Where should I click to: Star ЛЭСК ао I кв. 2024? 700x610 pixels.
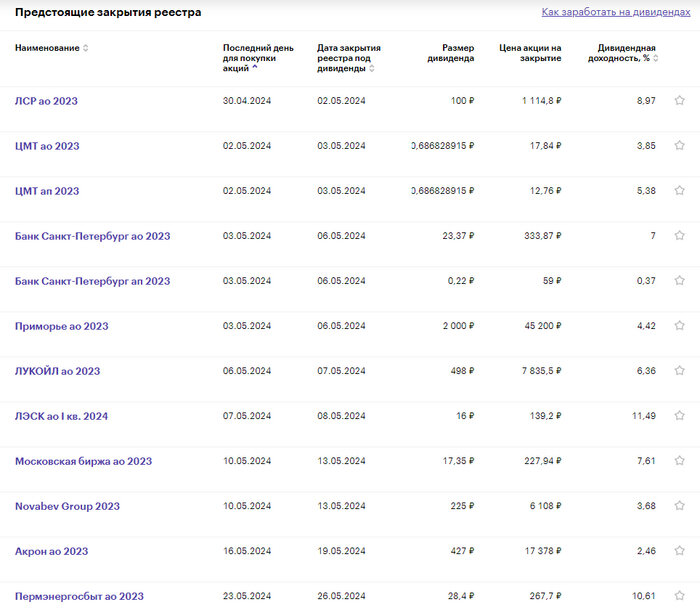pyautogui.click(x=679, y=416)
